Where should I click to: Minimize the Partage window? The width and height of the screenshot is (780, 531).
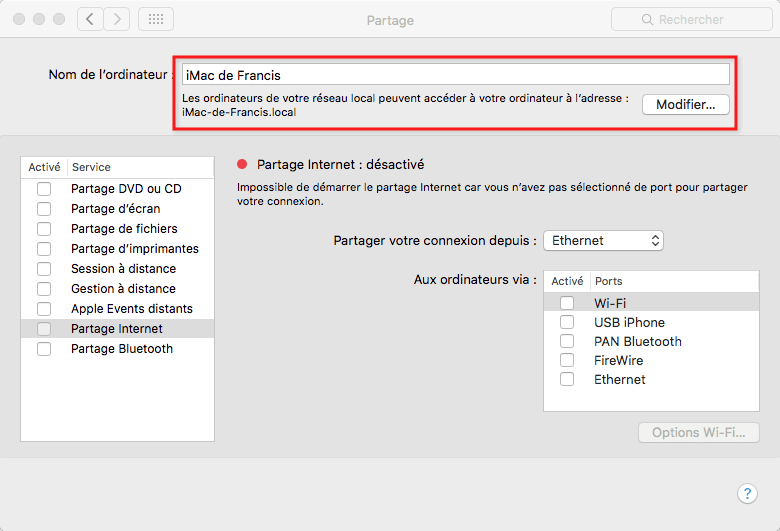[x=39, y=19]
